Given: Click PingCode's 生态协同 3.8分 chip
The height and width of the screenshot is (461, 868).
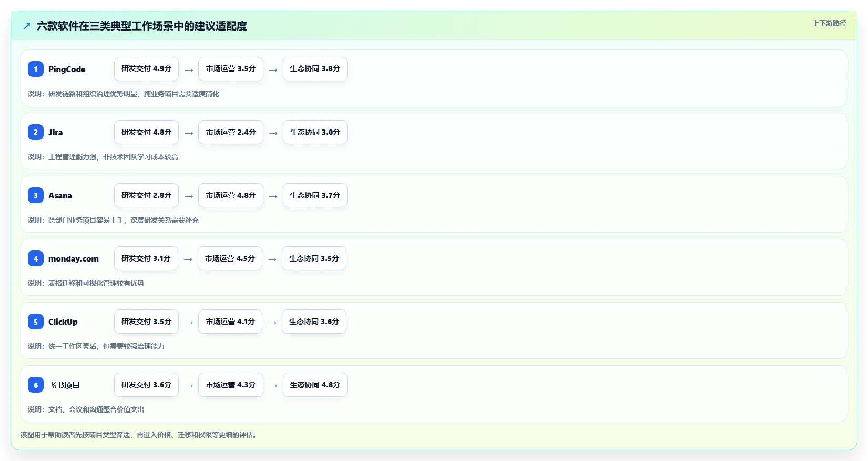Looking at the screenshot, I should 315,69.
